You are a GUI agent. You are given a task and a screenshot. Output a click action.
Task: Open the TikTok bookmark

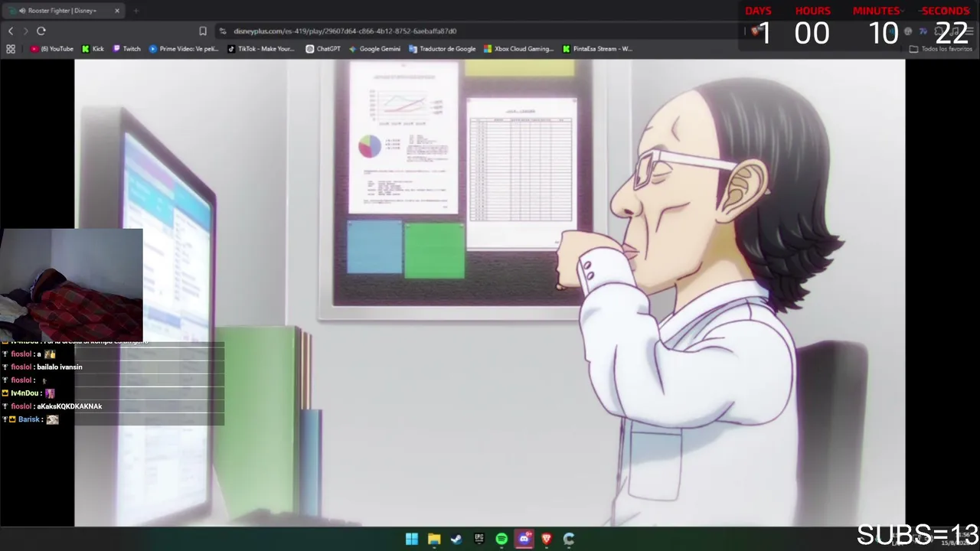coord(261,49)
